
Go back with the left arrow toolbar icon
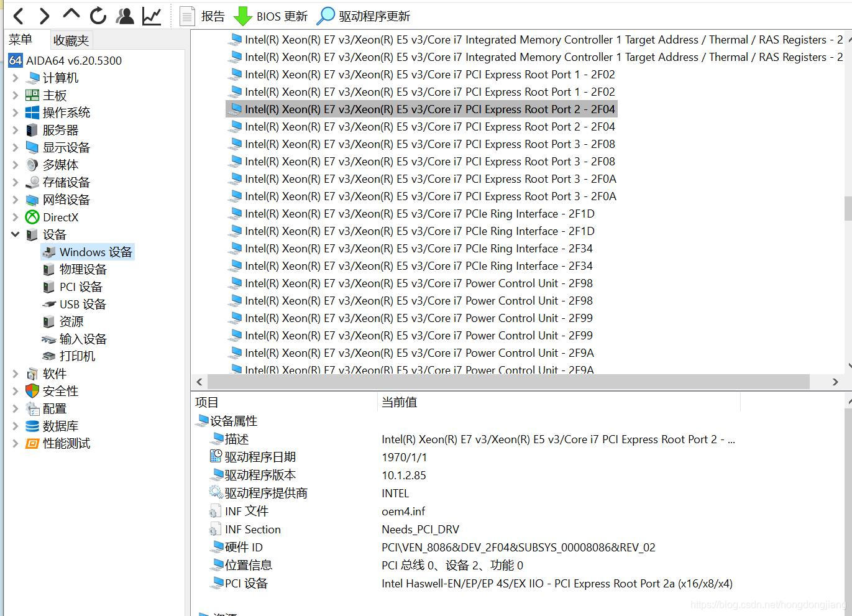19,16
